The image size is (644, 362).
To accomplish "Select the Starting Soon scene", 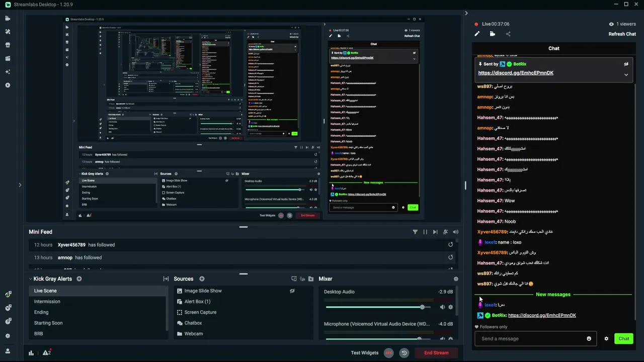I will [x=98, y=323].
